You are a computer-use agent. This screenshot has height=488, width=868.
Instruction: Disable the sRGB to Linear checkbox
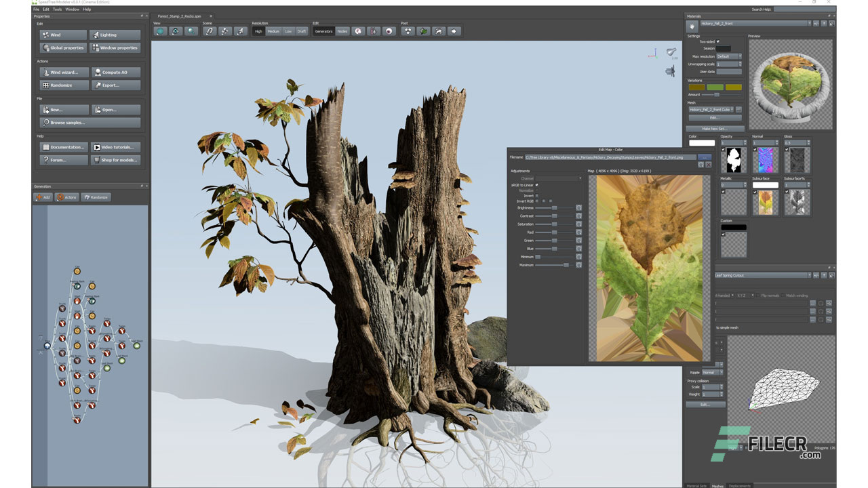click(536, 185)
